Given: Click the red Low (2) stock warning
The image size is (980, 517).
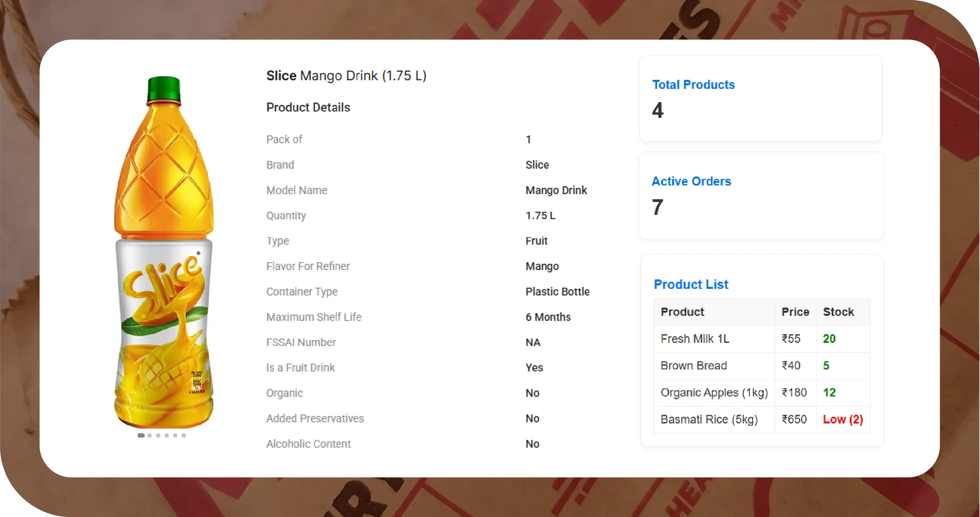Looking at the screenshot, I should 843,420.
